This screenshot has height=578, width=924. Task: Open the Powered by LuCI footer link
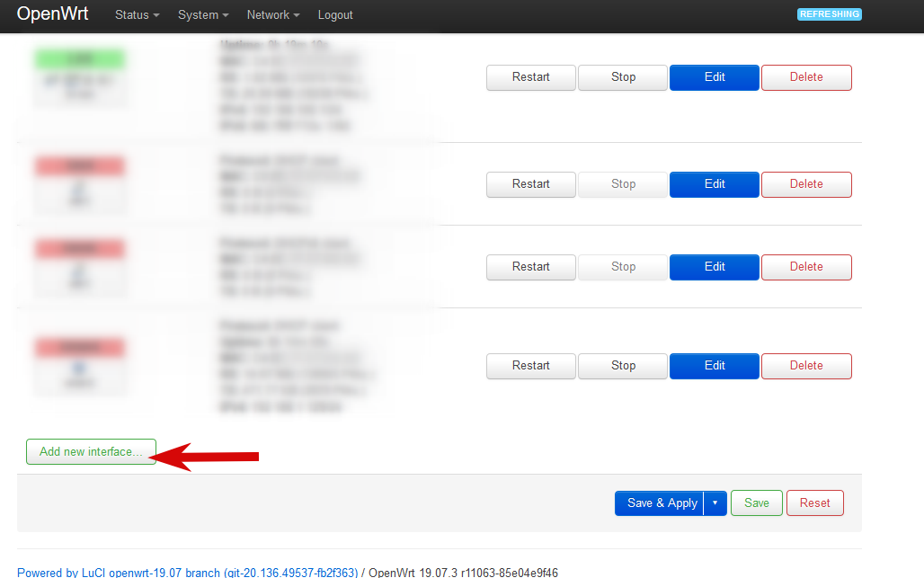coord(187,572)
